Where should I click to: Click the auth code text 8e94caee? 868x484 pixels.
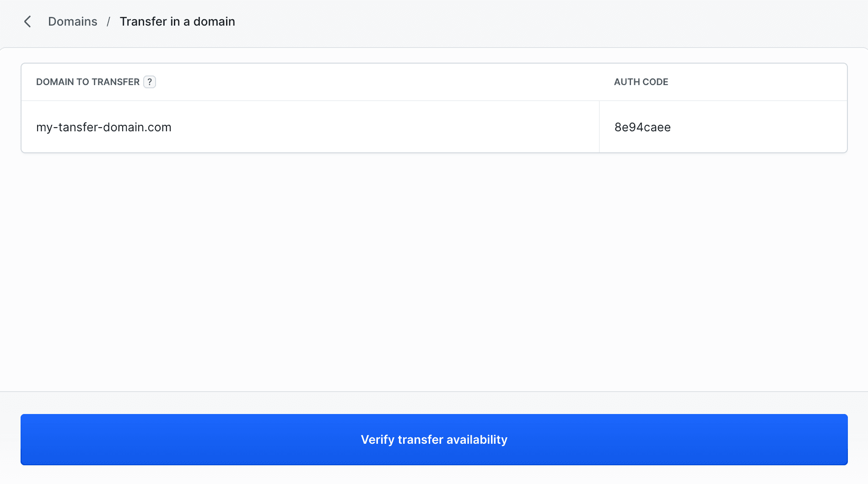pyautogui.click(x=642, y=127)
